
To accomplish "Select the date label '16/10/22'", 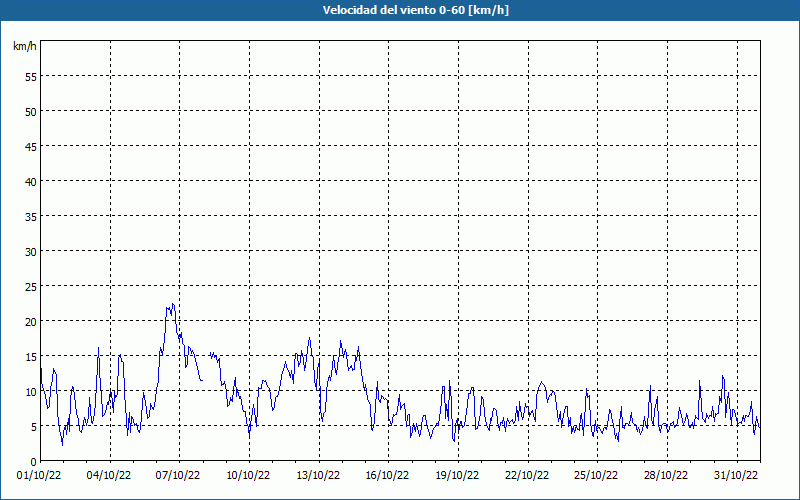I will [387, 476].
